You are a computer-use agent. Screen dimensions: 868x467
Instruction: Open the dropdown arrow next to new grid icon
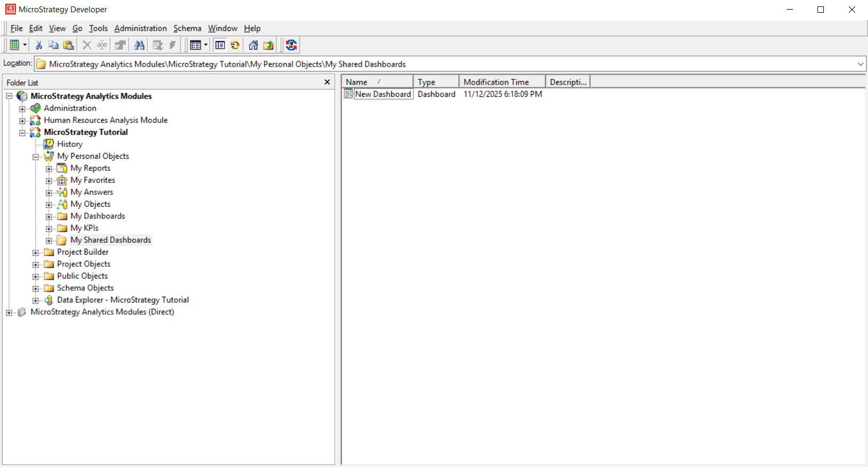24,45
